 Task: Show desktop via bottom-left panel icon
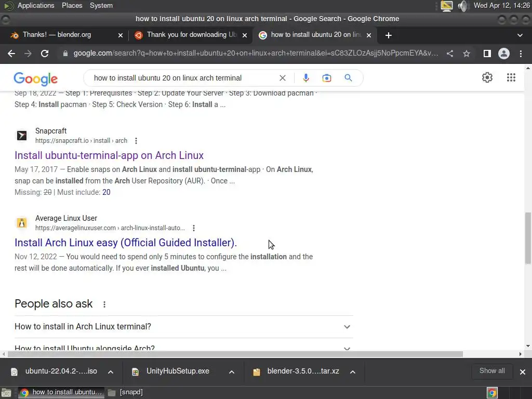click(x=6, y=393)
